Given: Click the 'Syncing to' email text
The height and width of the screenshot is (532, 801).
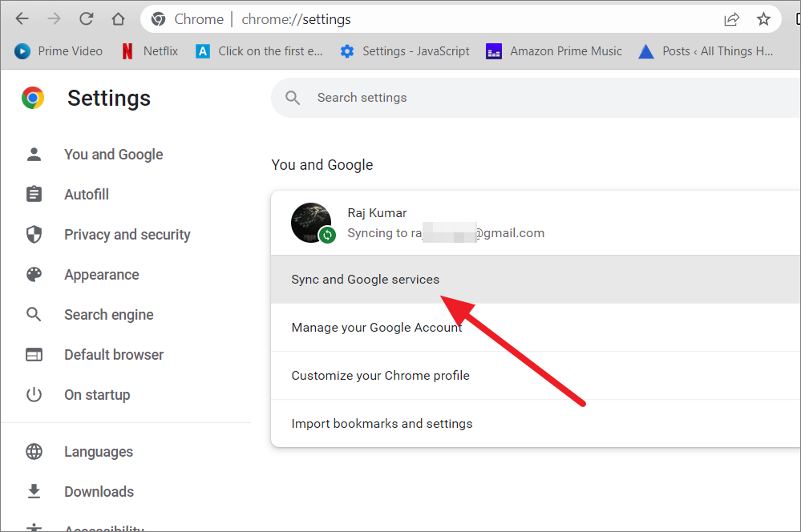Looking at the screenshot, I should pyautogui.click(x=446, y=233).
